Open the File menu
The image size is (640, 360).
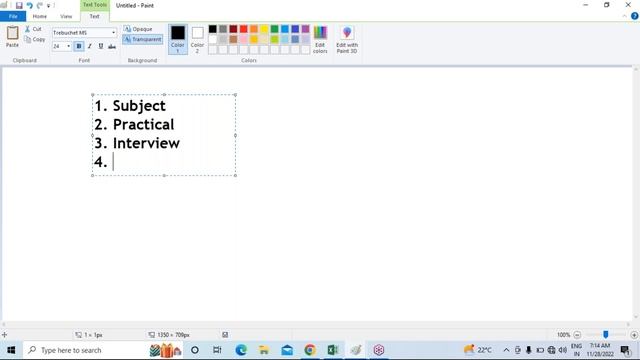(13, 16)
